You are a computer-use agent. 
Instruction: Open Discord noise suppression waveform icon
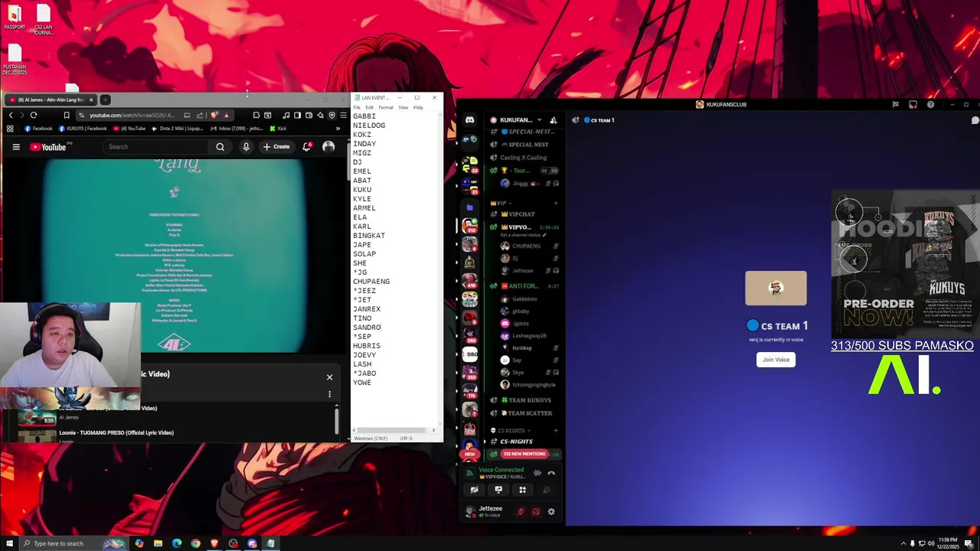[537, 473]
